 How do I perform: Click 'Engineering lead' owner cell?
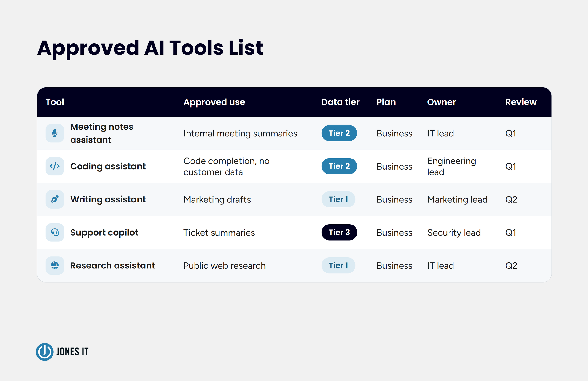point(452,167)
